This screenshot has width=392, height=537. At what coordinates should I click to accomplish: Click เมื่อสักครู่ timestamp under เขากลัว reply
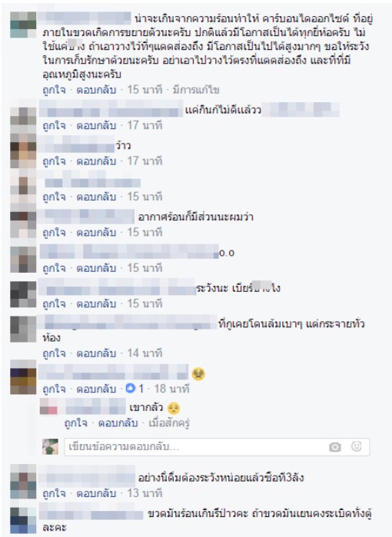[169, 423]
